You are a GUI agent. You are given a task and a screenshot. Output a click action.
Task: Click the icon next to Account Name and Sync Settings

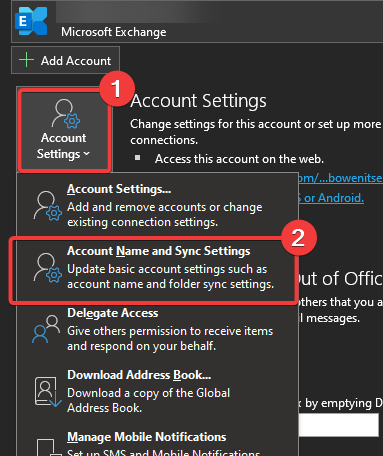click(47, 268)
